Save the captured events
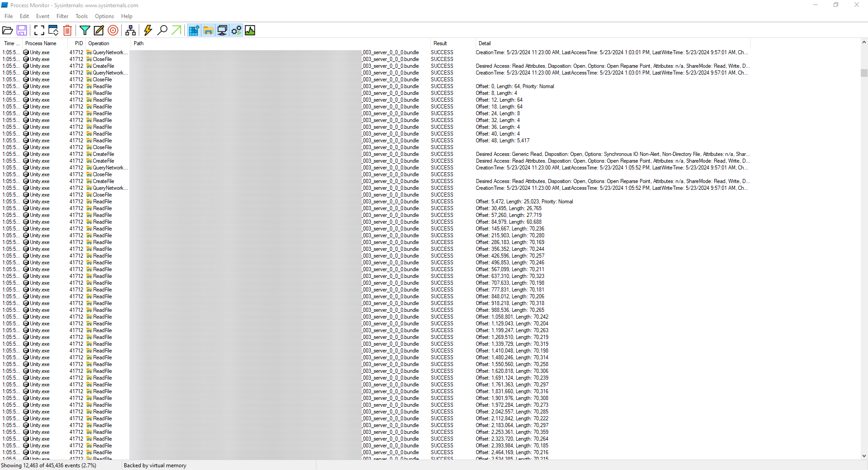This screenshot has width=868, height=470. [22, 30]
